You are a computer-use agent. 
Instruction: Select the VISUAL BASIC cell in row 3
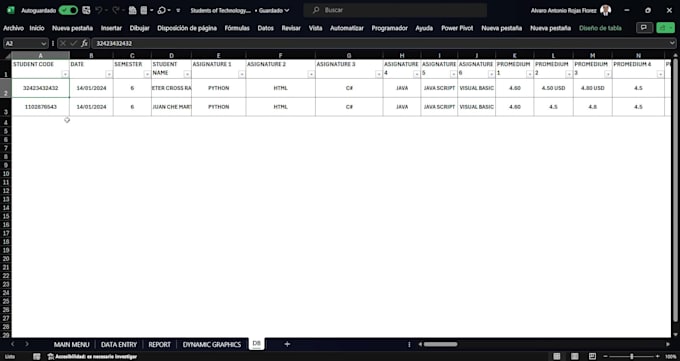(x=476, y=107)
